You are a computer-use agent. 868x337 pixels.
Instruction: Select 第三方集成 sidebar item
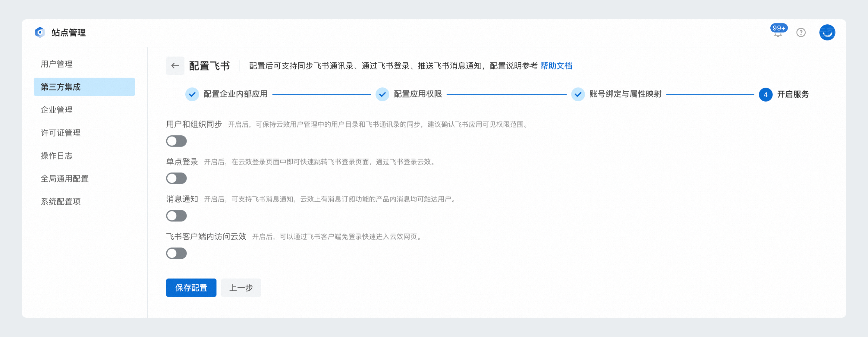pyautogui.click(x=84, y=87)
